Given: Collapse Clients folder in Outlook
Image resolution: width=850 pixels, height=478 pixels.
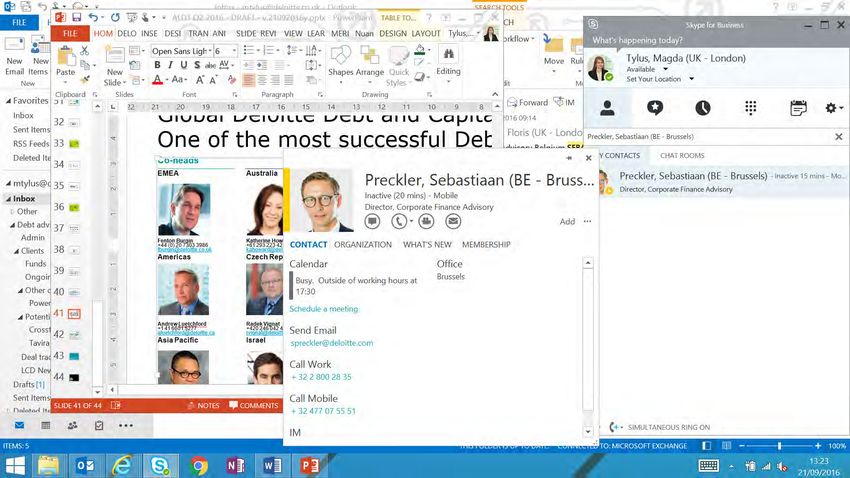Looking at the screenshot, I should click(16, 251).
